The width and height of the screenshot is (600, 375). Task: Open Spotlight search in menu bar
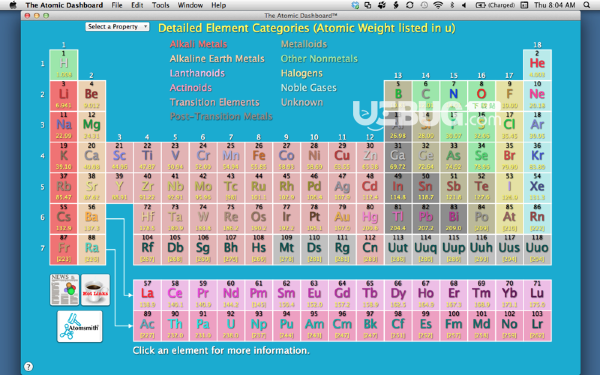587,5
